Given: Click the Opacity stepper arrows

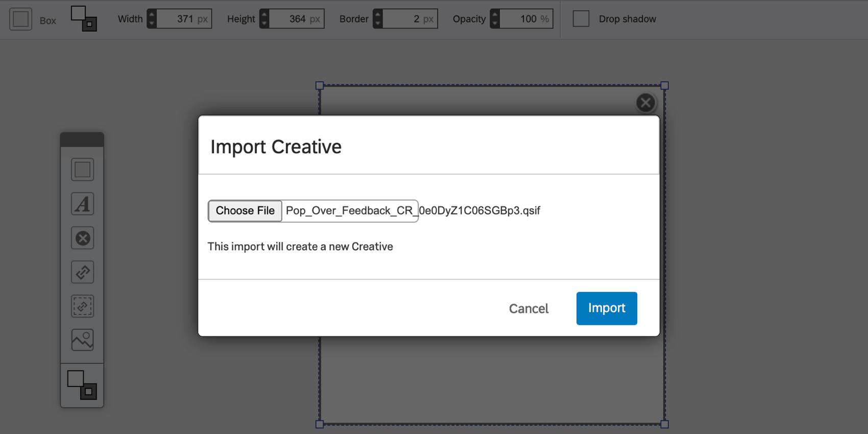Looking at the screenshot, I should 495,19.
